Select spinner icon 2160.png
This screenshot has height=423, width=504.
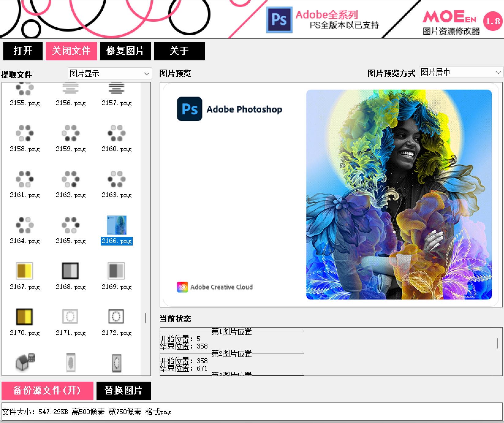click(117, 139)
